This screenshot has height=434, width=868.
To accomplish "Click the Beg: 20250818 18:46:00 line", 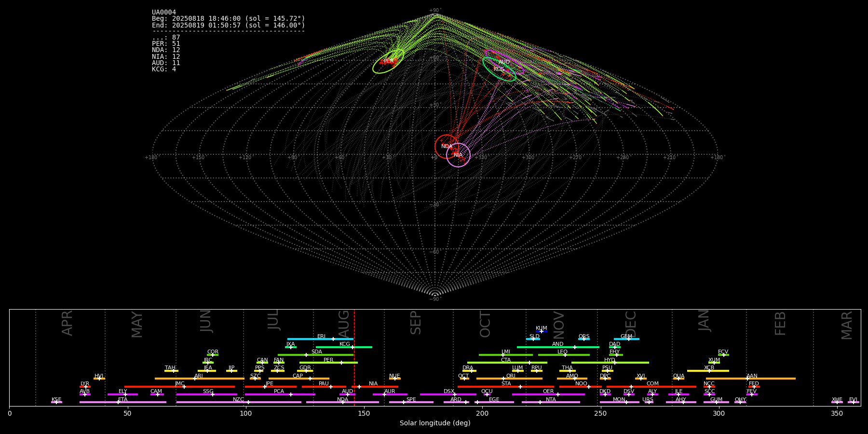I will click(x=229, y=18).
